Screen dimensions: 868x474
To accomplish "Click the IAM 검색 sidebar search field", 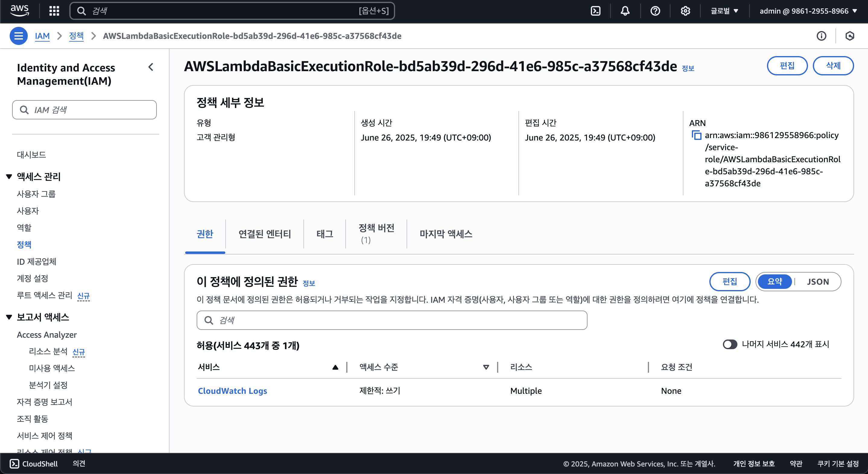I will pyautogui.click(x=84, y=110).
